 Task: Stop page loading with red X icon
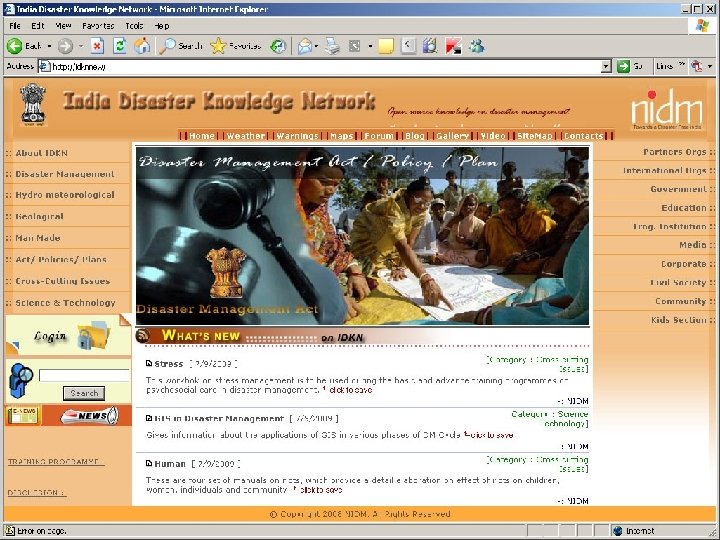(x=97, y=46)
